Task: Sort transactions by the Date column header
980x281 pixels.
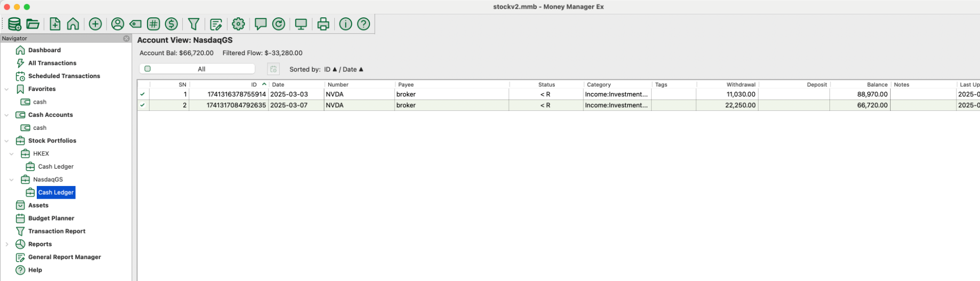Action: 278,85
